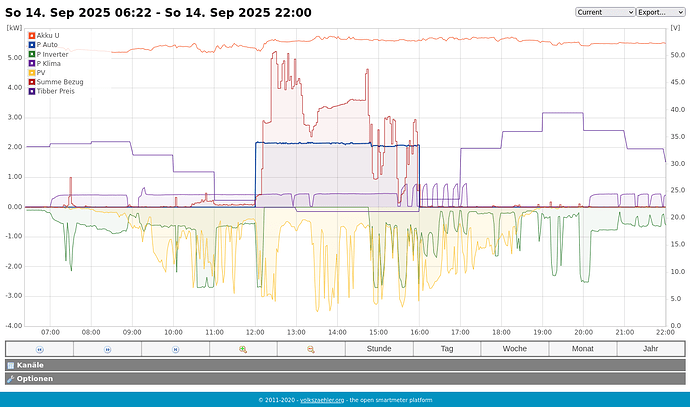Click the PV legend color swatch

(x=32, y=73)
